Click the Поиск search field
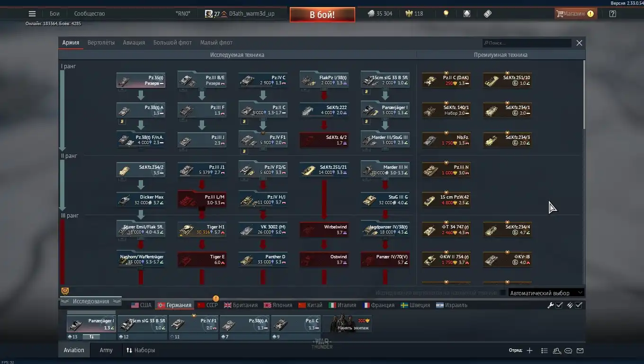 [527, 43]
